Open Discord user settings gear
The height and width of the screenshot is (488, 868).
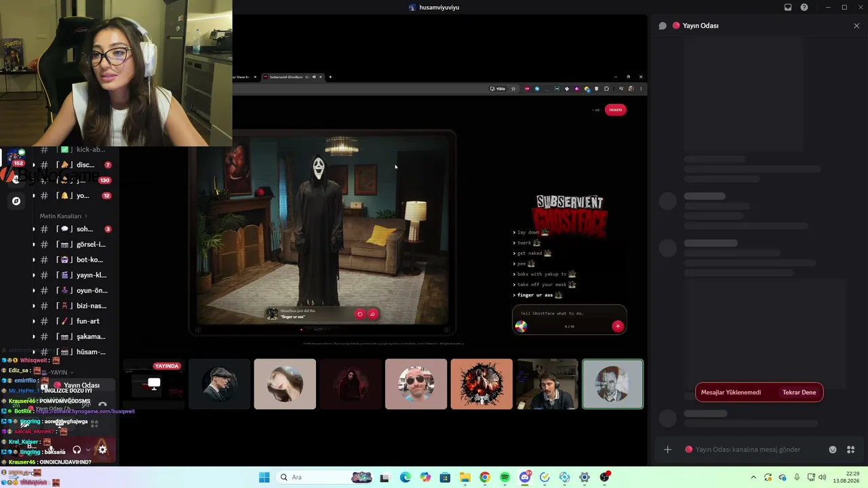point(102,449)
